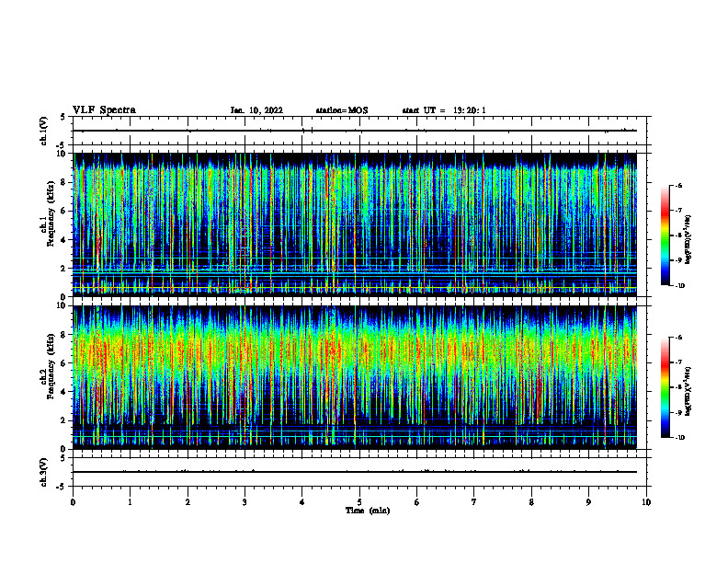Select the "start UT = 13:20: 1" text
The height and width of the screenshot is (563, 728).
pos(444,110)
